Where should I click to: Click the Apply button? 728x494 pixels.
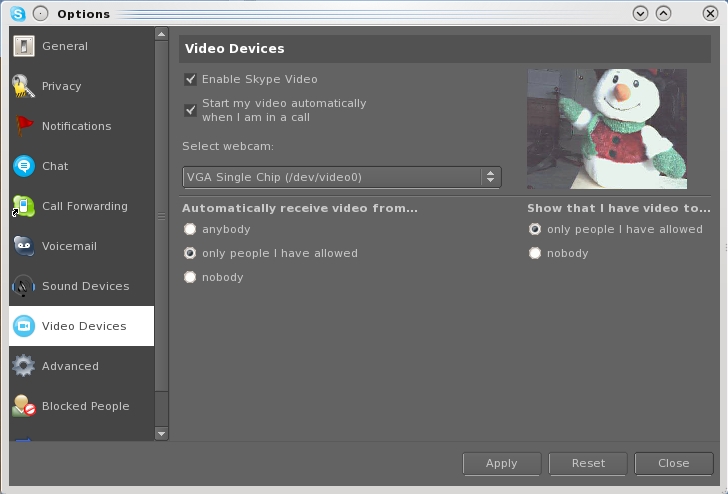pos(502,463)
